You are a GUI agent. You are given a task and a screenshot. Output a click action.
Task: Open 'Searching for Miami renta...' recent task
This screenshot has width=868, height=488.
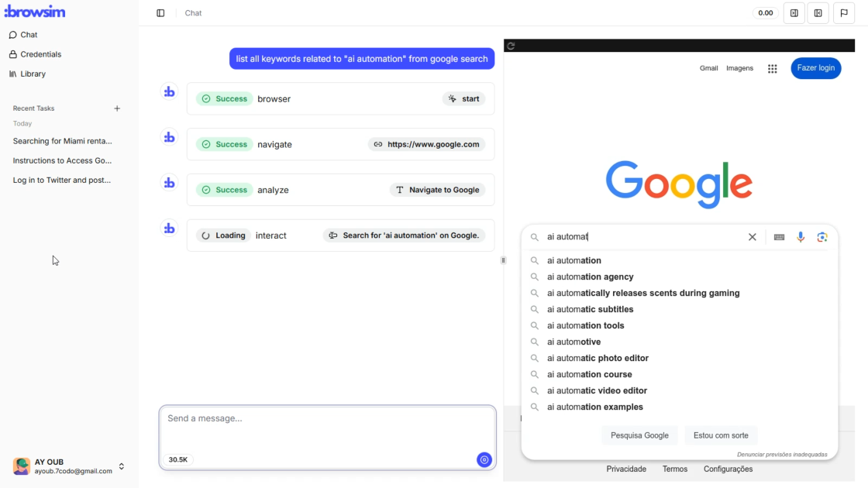[x=63, y=141]
